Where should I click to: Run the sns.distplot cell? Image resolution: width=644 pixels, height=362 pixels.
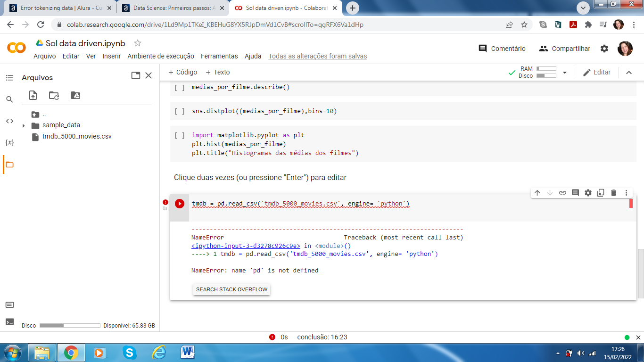point(180,111)
